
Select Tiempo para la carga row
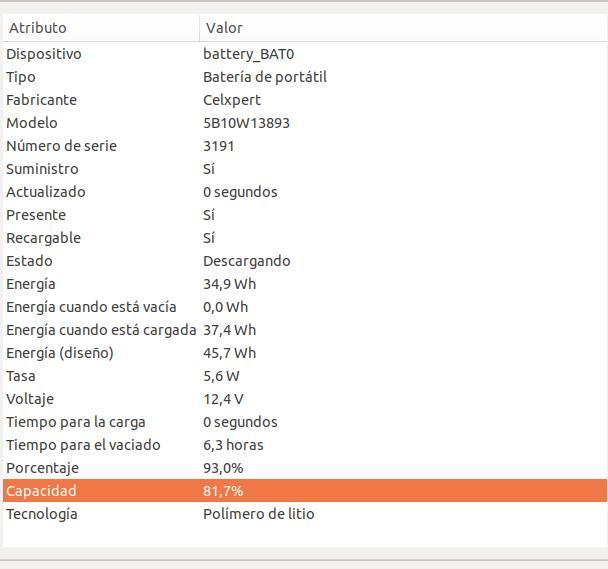305,422
